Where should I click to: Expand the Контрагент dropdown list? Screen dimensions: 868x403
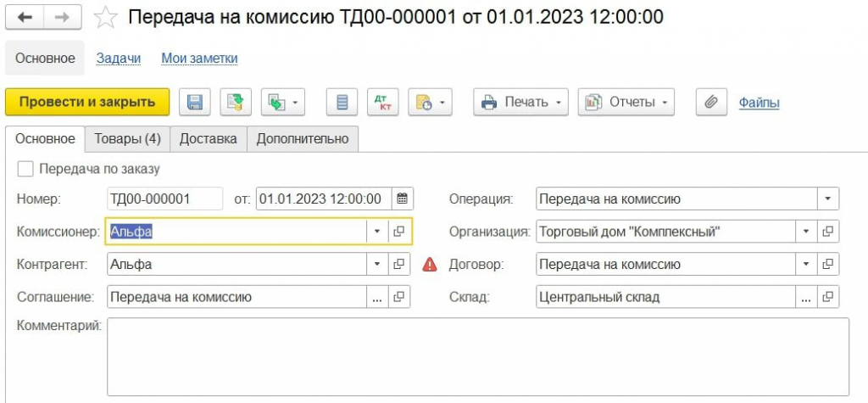click(377, 265)
